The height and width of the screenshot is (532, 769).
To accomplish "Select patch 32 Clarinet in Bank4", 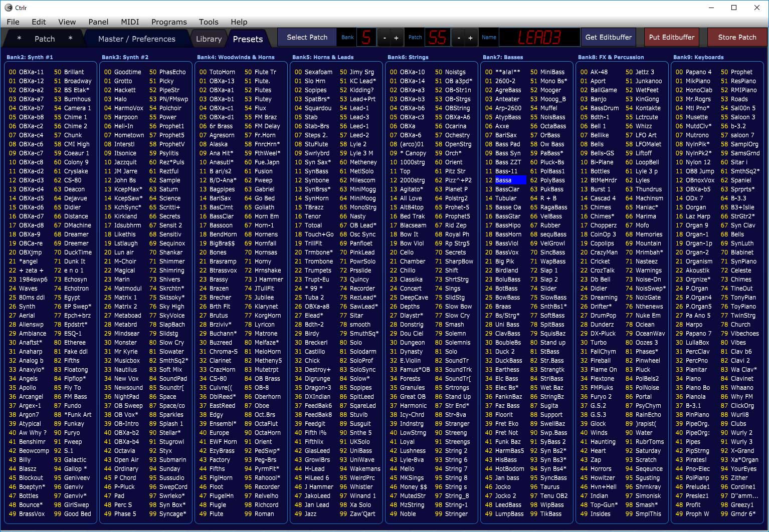I will 216,361.
